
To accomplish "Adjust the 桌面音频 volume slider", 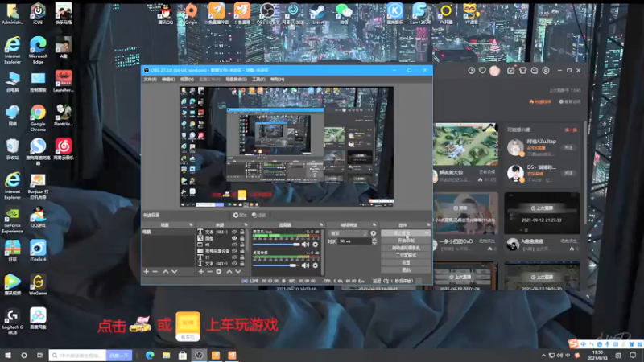I will 276,265.
